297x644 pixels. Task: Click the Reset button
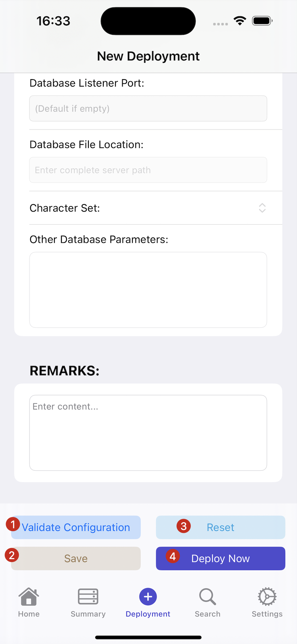[221, 528]
